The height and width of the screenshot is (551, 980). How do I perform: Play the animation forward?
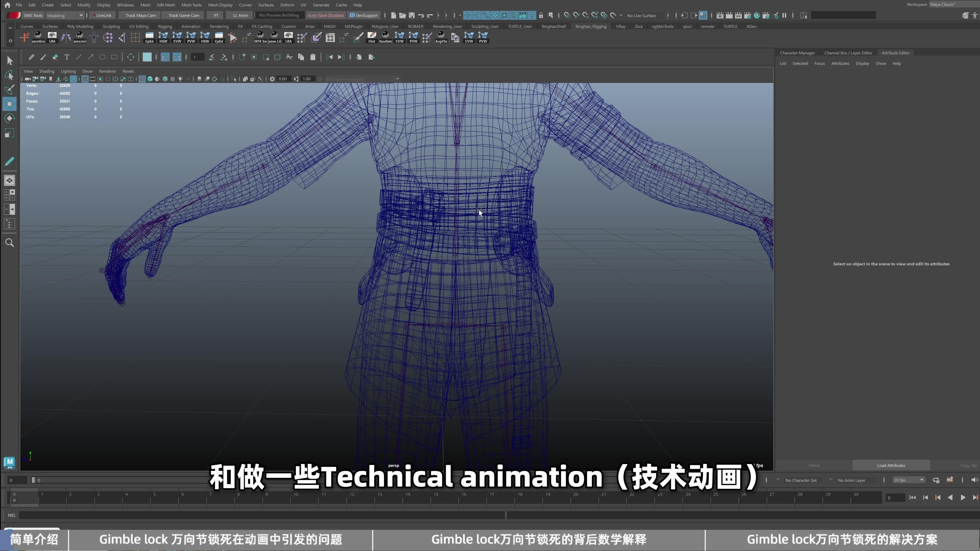point(963,497)
